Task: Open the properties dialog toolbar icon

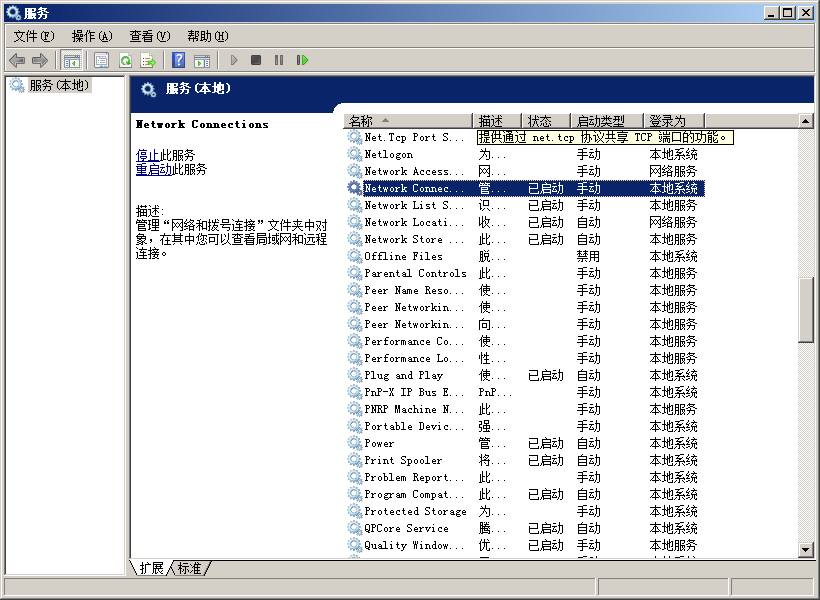Action: click(101, 60)
